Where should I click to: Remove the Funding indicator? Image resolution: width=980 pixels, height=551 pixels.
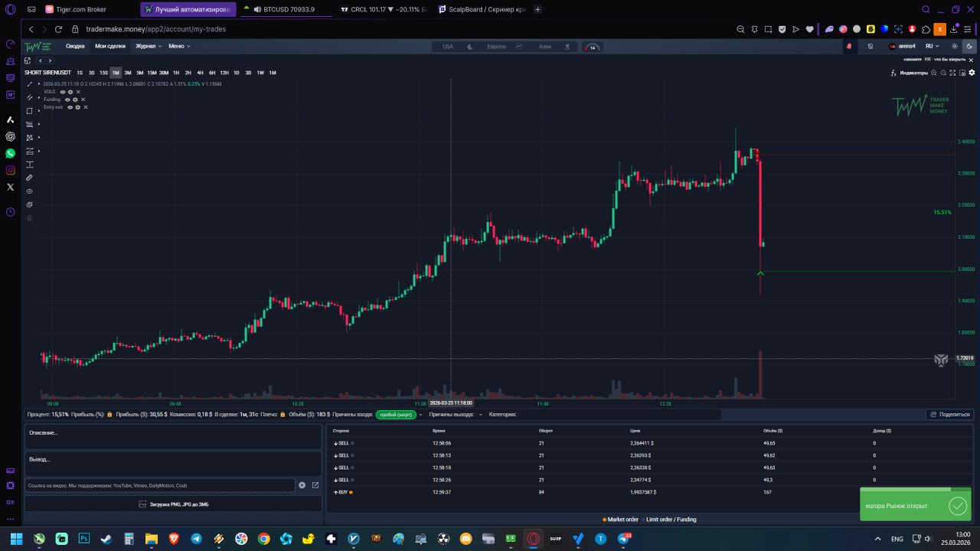point(83,99)
